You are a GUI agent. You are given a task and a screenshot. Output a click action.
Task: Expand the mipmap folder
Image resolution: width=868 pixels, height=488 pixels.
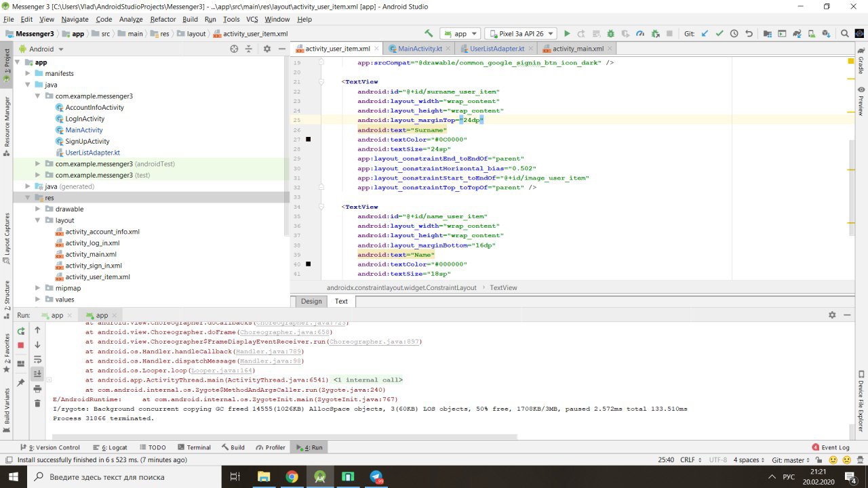coord(38,288)
